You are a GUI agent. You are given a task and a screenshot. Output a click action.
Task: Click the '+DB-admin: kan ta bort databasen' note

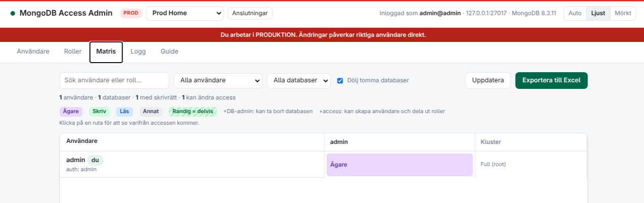click(x=268, y=111)
